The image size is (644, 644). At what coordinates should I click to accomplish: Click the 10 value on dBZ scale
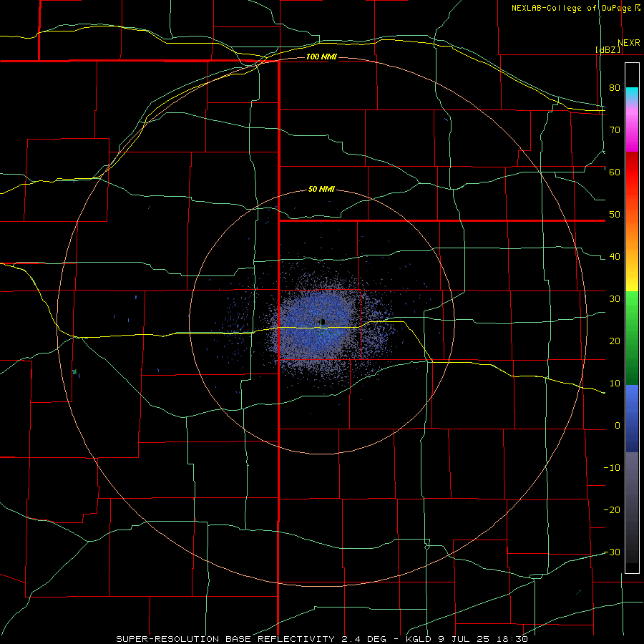pos(615,384)
